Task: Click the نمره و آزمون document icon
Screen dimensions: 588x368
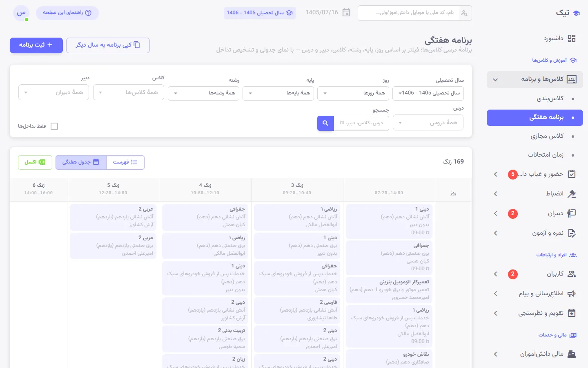Action: [572, 233]
